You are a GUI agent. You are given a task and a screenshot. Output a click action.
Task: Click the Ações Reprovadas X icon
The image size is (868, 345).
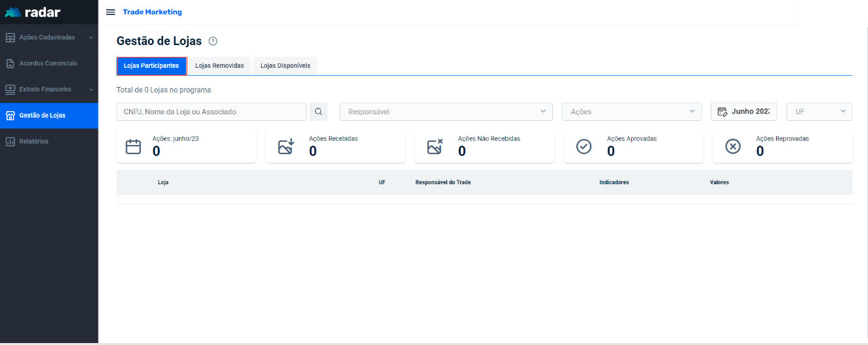coord(733,146)
